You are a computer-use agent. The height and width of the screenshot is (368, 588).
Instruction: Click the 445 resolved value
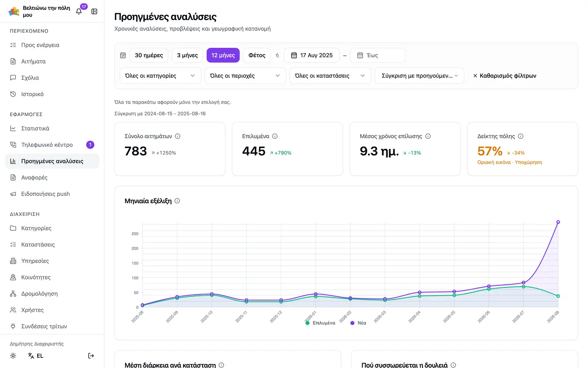coord(254,151)
